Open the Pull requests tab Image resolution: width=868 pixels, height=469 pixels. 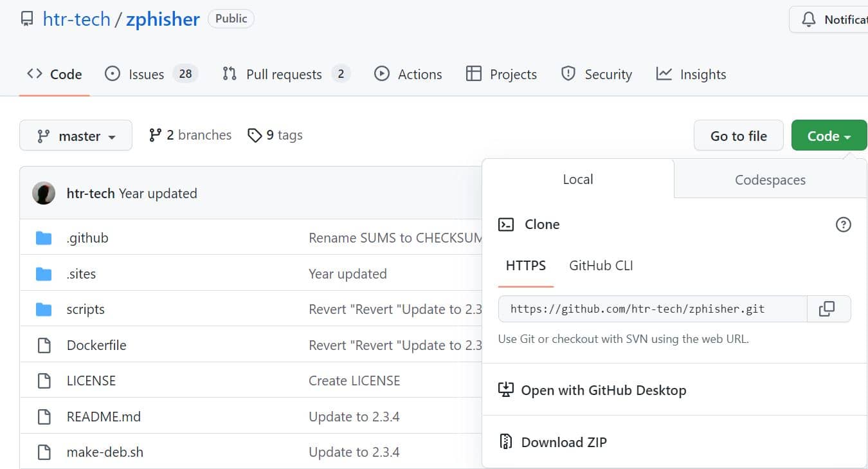tap(286, 74)
